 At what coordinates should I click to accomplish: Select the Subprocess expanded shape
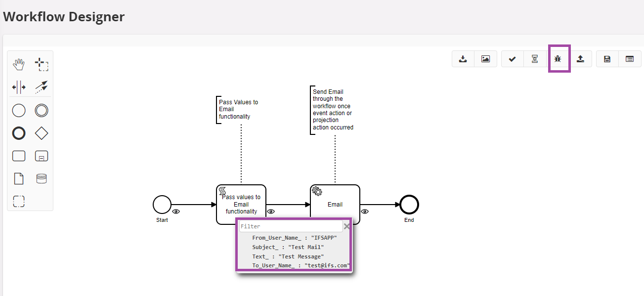coord(42,156)
